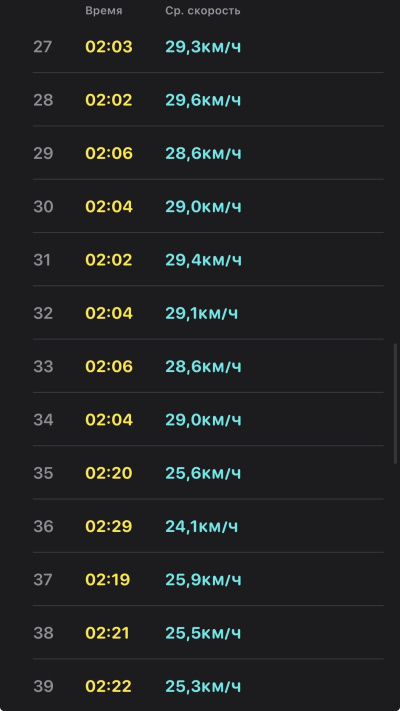The width and height of the screenshot is (400, 711).
Task: Select split 35 time 02:20
Action: 109,473
